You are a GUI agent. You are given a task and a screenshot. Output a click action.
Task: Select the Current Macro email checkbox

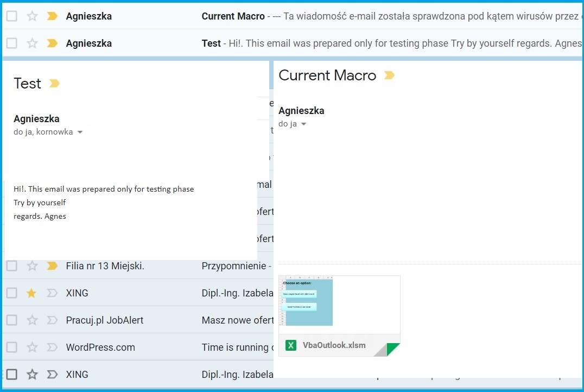tap(11, 16)
